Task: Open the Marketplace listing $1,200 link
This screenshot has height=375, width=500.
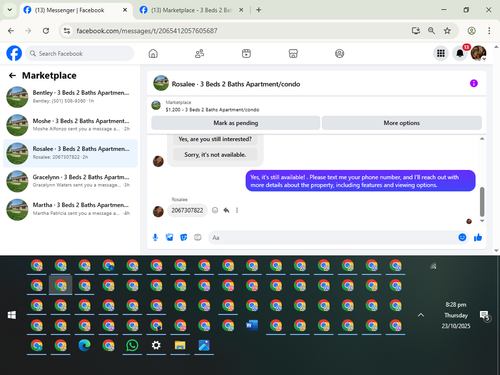Action: point(212,109)
